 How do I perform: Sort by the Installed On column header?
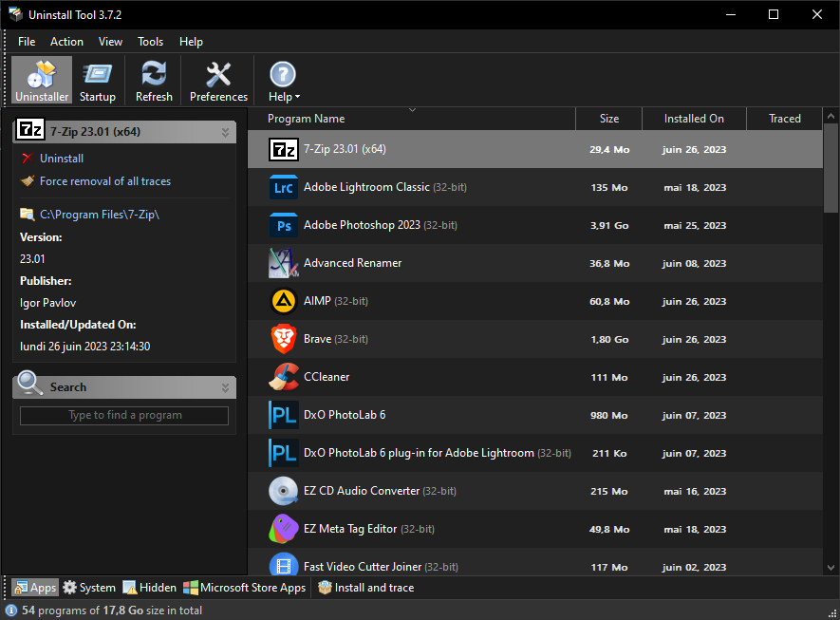point(694,119)
